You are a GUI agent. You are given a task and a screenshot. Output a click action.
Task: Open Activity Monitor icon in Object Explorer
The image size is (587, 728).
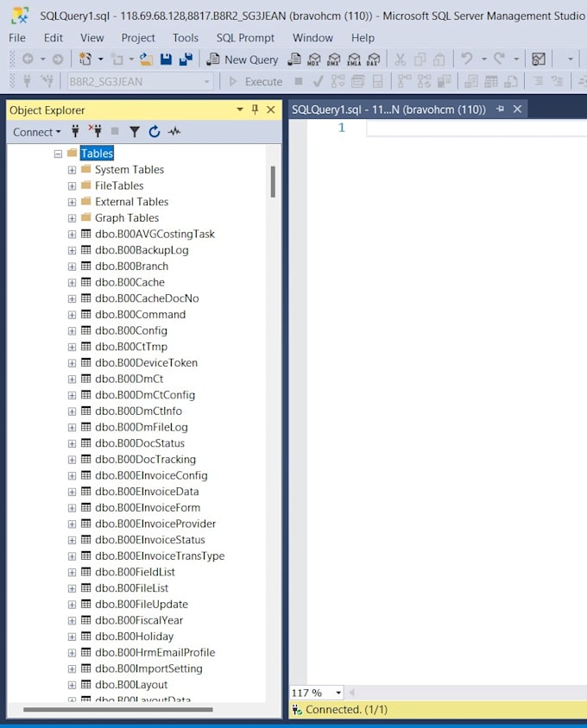pyautogui.click(x=174, y=132)
